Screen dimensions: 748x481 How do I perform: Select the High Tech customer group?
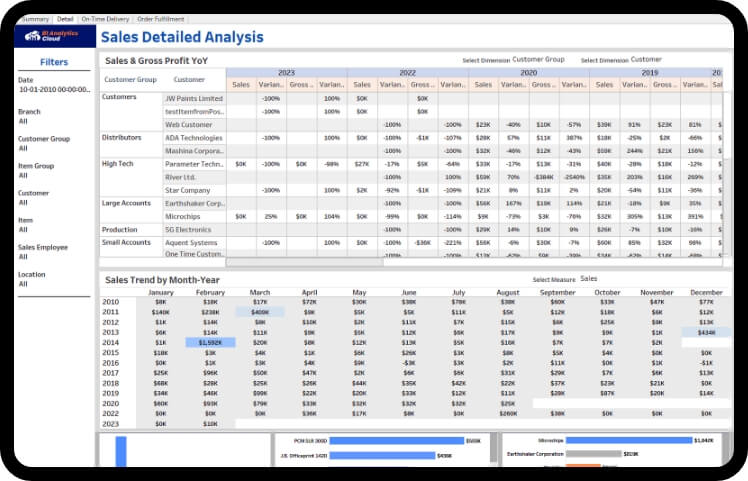(117, 164)
